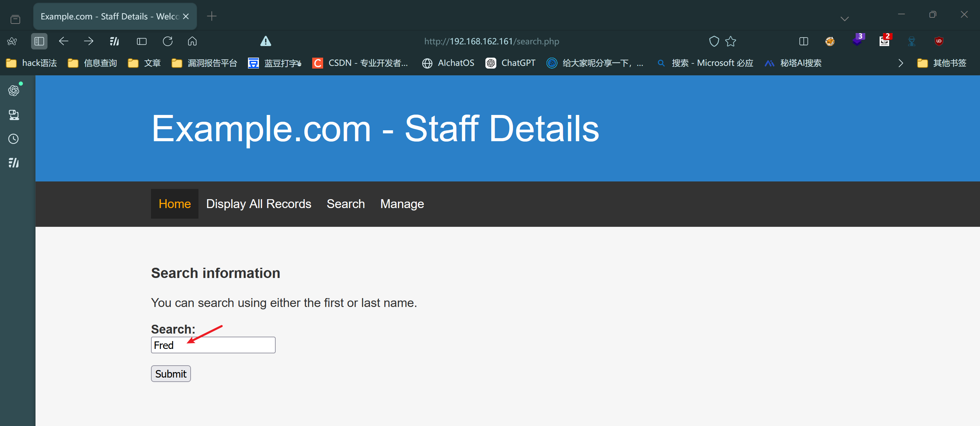The height and width of the screenshot is (426, 980).
Task: Toggle split view icon in toolbar
Action: tap(803, 41)
